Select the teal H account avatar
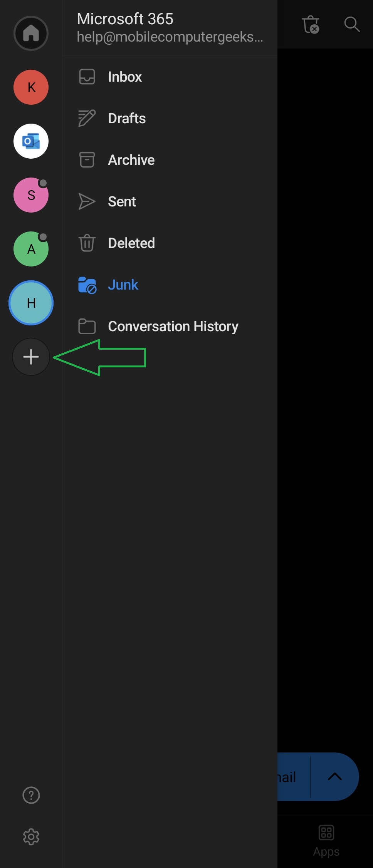The image size is (373, 868). point(31,303)
